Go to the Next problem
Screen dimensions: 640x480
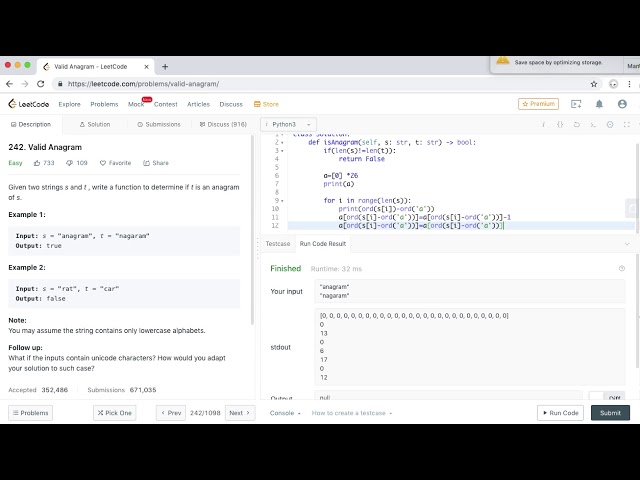pos(240,413)
